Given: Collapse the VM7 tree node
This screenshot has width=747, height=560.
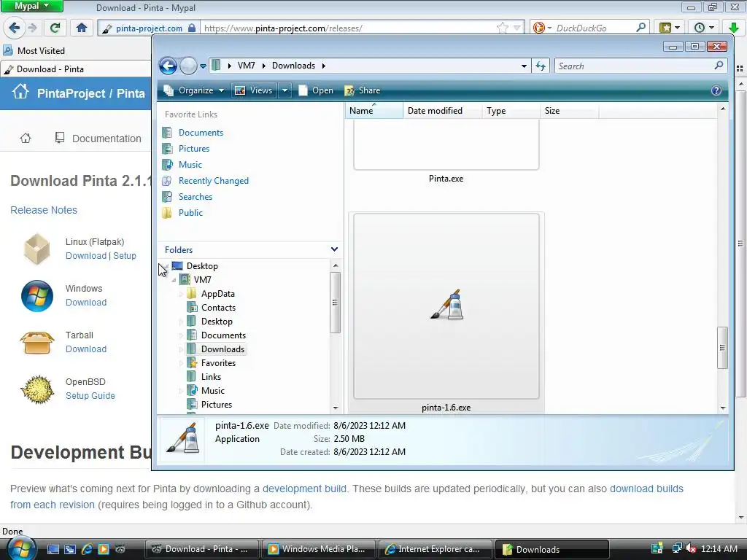Looking at the screenshot, I should click(174, 280).
